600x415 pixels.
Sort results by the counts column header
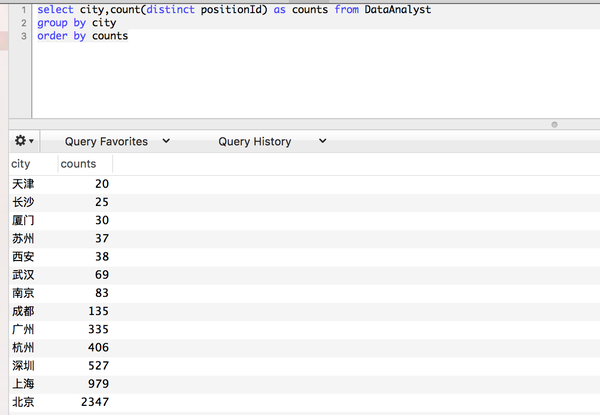click(78, 163)
